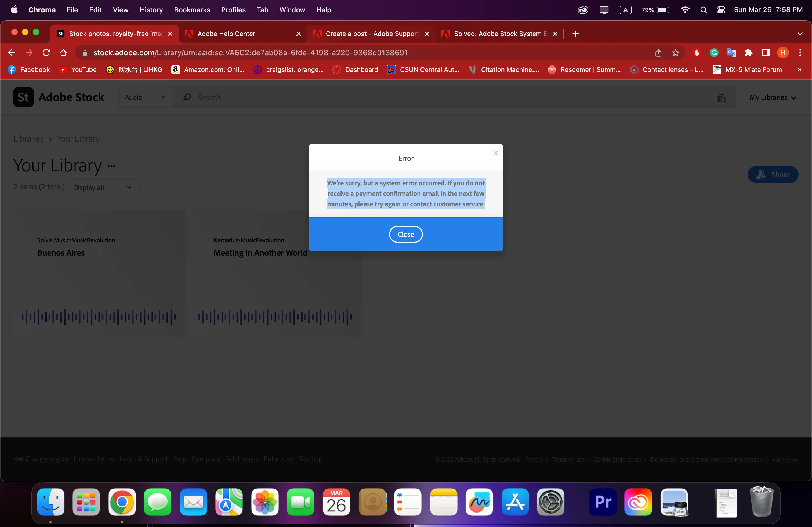
Task: Click the Grammarly extension icon
Action: (714, 53)
